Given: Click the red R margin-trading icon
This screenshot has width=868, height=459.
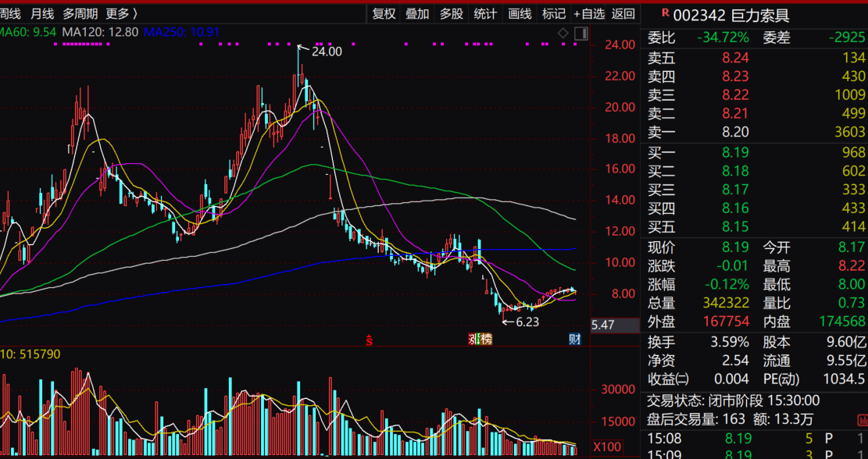Looking at the screenshot, I should tap(666, 12).
